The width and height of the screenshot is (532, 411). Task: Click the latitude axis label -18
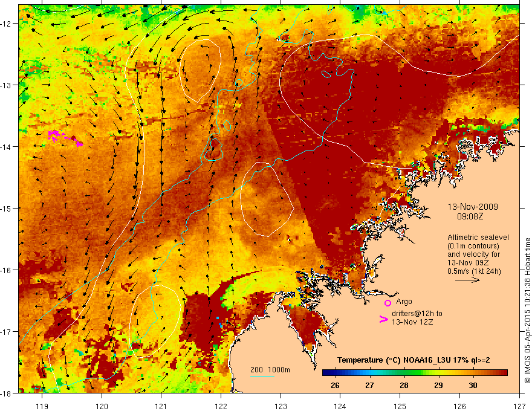tap(6, 393)
